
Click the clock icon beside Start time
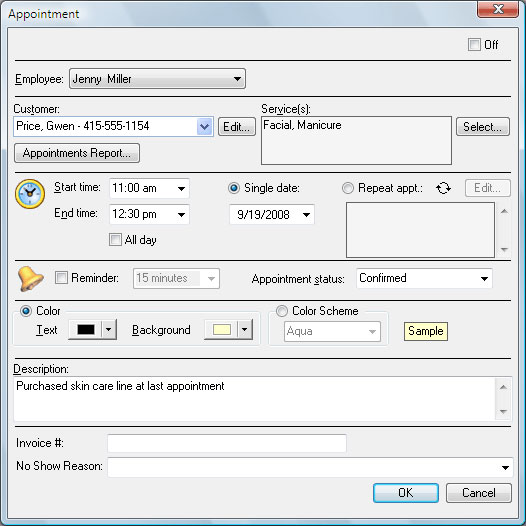tap(30, 194)
